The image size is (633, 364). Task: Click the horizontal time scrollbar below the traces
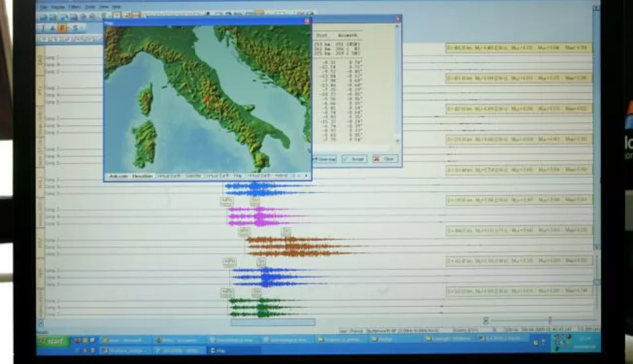point(273,322)
